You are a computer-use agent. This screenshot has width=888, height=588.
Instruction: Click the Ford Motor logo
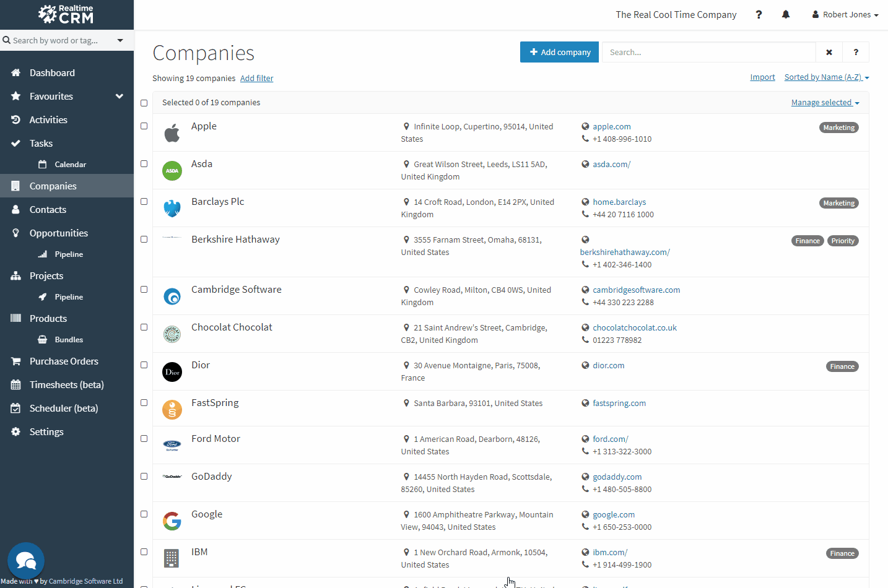(x=172, y=445)
